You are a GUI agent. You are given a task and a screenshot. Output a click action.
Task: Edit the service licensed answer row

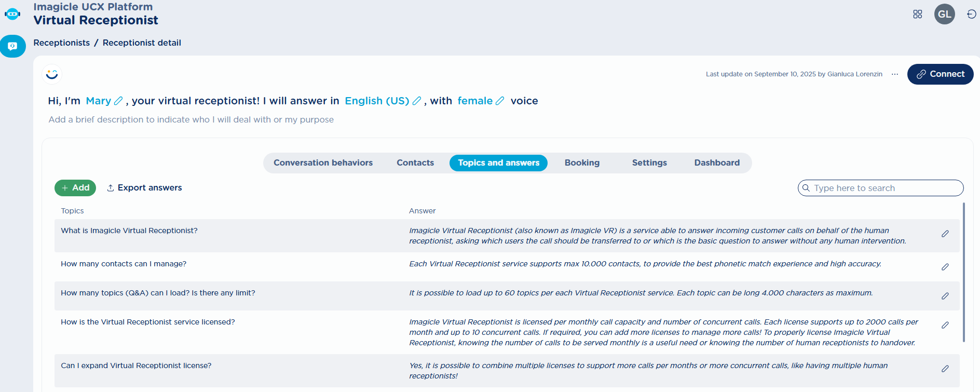point(945,325)
